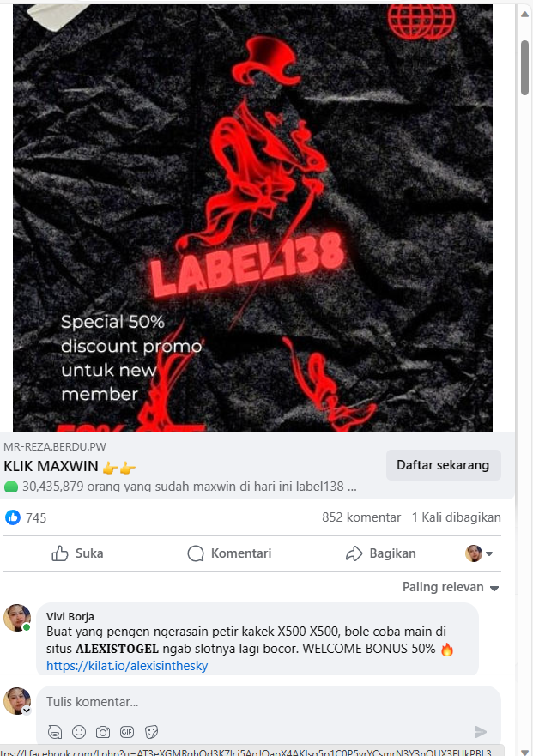Viewport: 533px width, 756px height.
Task: Expand the Paling relevan sort dropdown
Action: coord(451,587)
